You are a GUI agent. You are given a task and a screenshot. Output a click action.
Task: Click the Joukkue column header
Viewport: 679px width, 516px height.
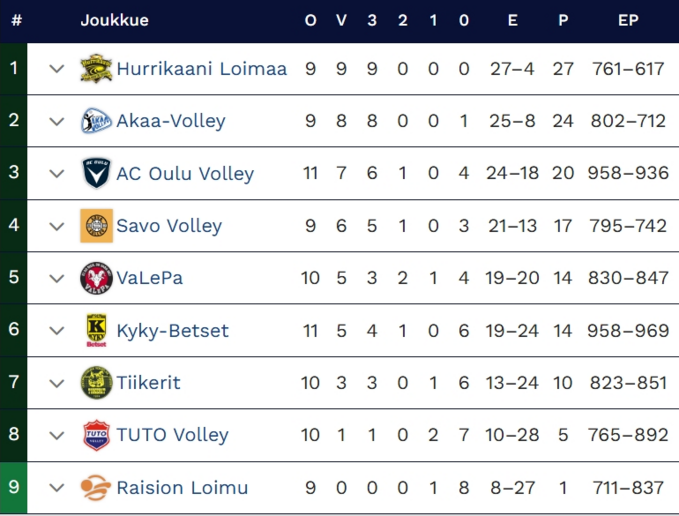[x=115, y=20]
